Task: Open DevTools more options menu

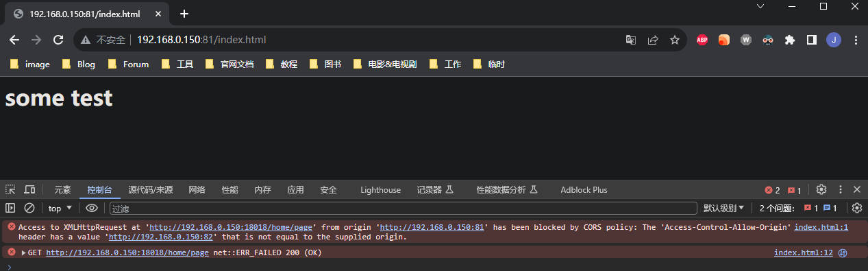Action: click(x=840, y=190)
